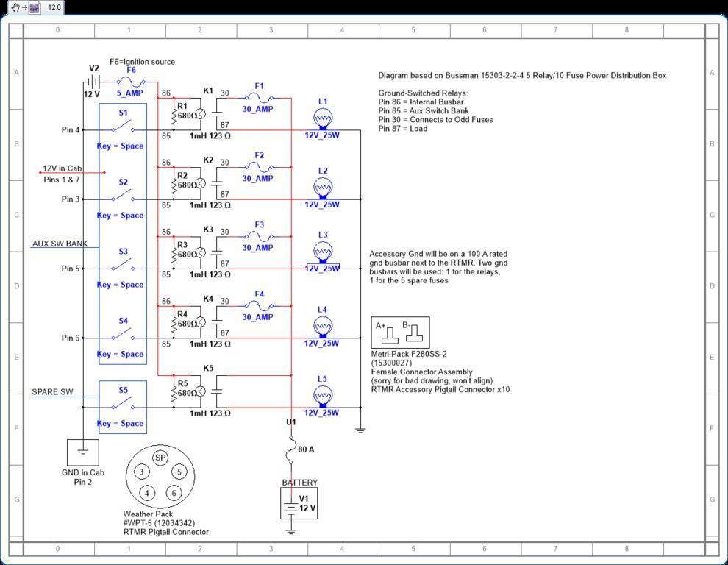Click the 'Pin 30 = Connects to Odd Fuses' note
728x565 pixels.
[x=435, y=119]
